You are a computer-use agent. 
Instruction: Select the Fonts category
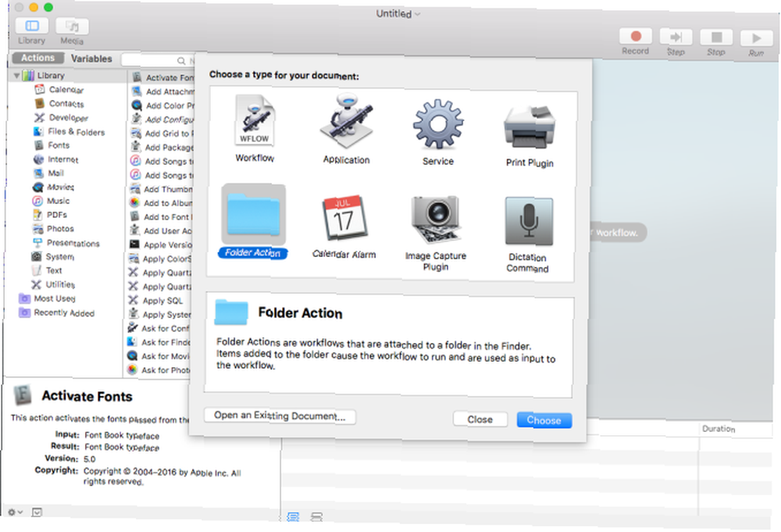click(59, 145)
